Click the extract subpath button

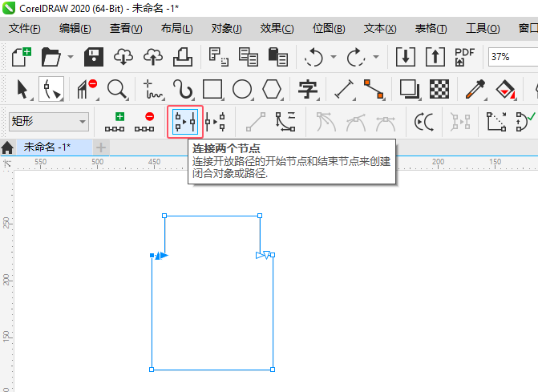pyautogui.click(x=460, y=122)
